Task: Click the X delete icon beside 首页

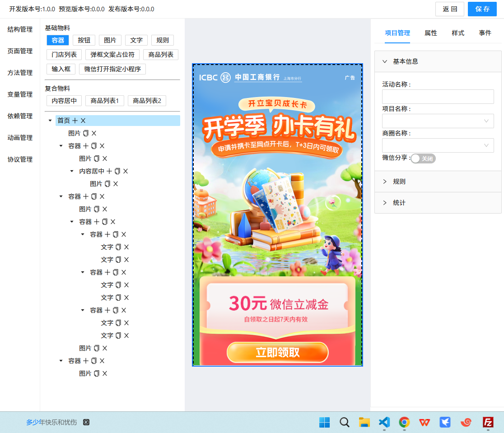Action: click(83, 121)
